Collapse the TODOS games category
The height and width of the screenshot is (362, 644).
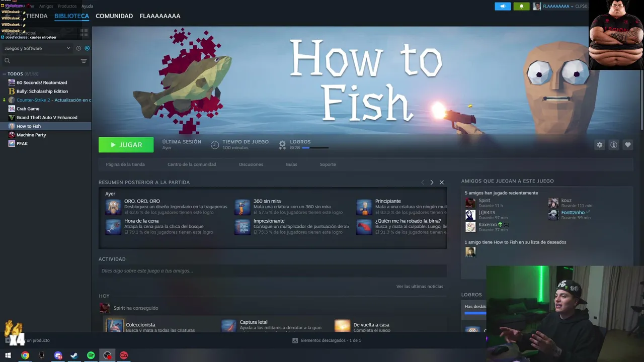[x=4, y=74]
